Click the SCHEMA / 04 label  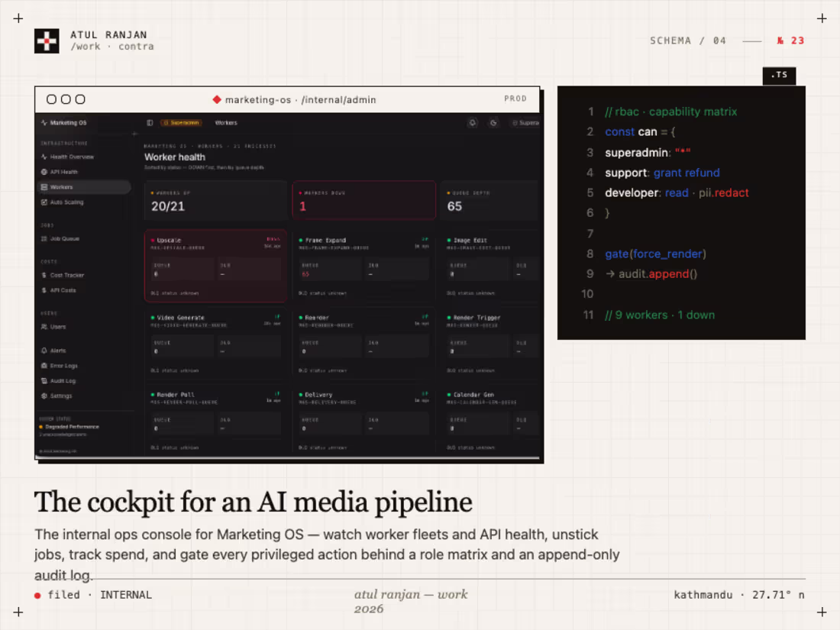pos(688,40)
